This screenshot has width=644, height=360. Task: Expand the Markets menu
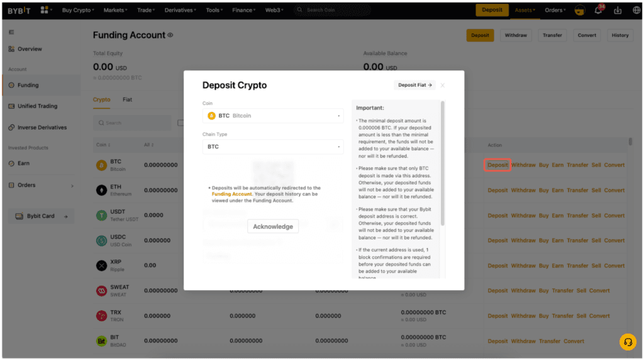116,10
